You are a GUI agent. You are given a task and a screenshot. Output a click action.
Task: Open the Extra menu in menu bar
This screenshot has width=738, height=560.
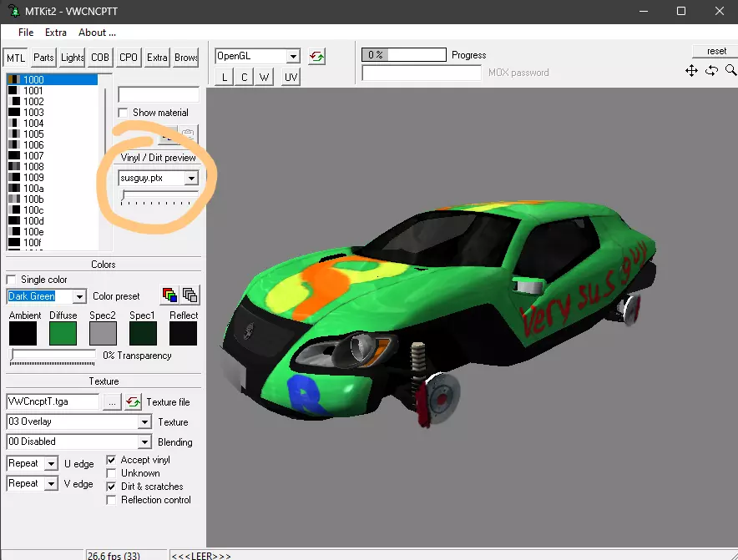(56, 33)
